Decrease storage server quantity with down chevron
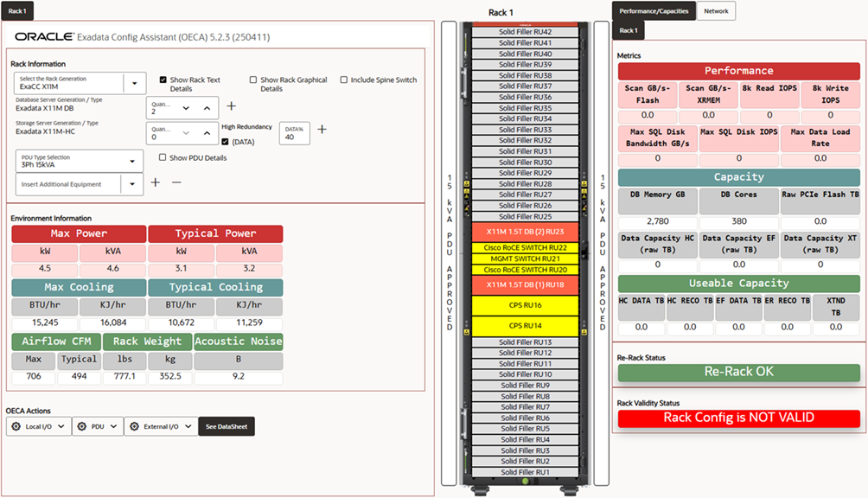Image resolution: width=868 pixels, height=498 pixels. tap(186, 133)
